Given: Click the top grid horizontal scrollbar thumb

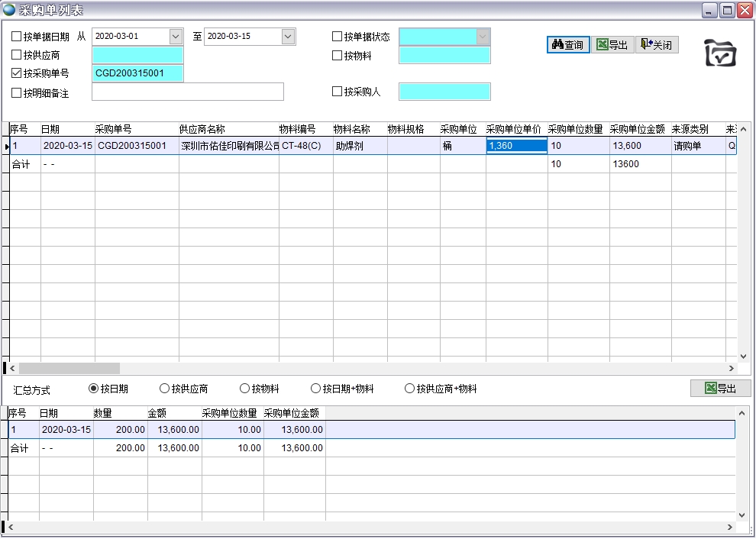Looking at the screenshot, I should point(69,368).
